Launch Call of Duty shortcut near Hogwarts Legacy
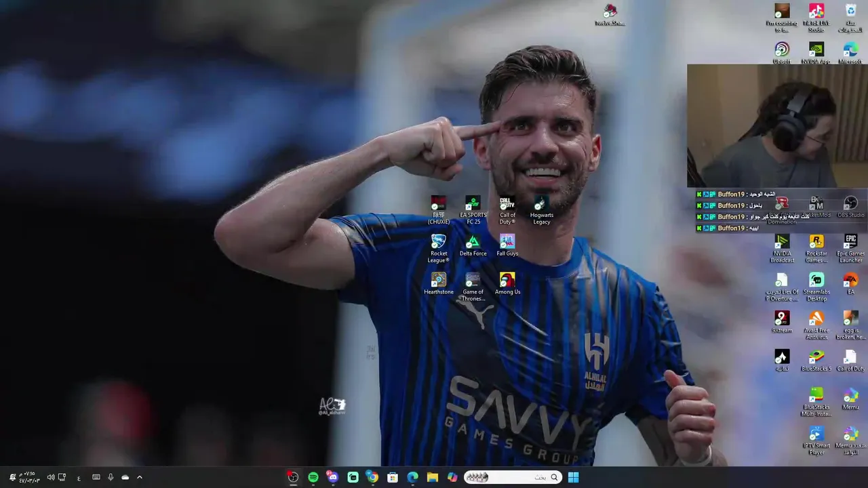 point(507,211)
